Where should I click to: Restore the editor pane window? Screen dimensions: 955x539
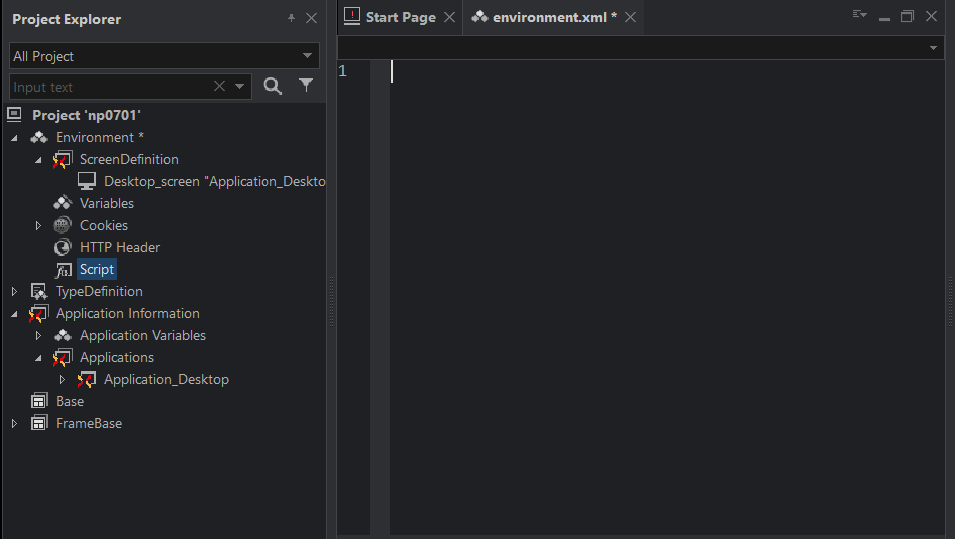click(x=907, y=16)
